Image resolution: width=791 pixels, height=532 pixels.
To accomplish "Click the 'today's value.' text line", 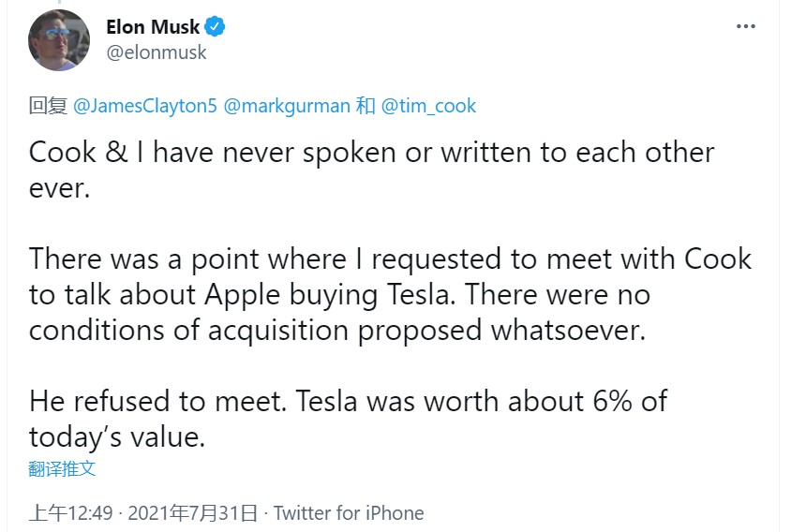I will 116,436.
